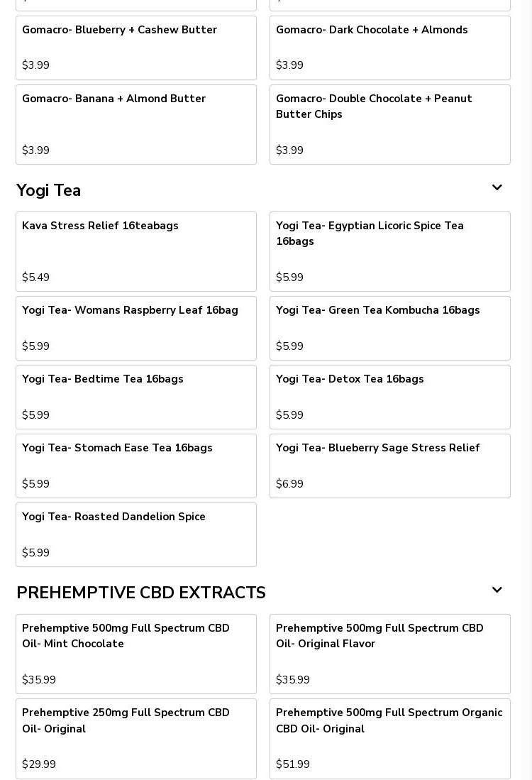Collapse the Yogi Tea section chevron
532x780 pixels.
coord(497,188)
